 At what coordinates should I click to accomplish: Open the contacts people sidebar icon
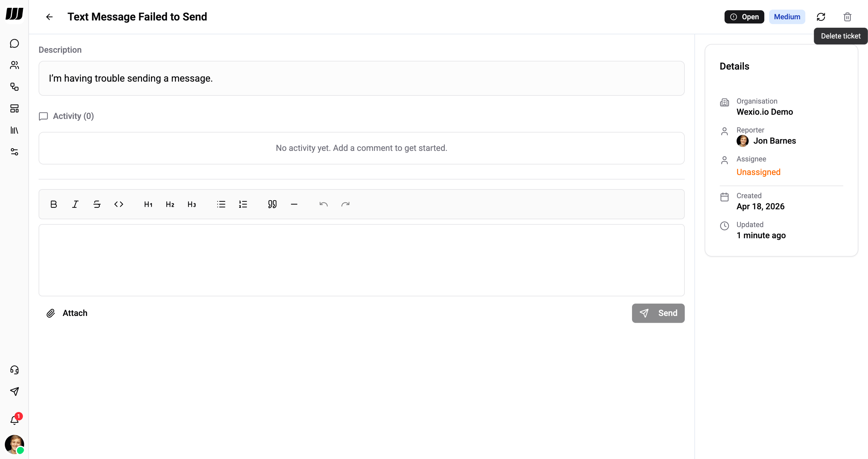click(x=14, y=65)
